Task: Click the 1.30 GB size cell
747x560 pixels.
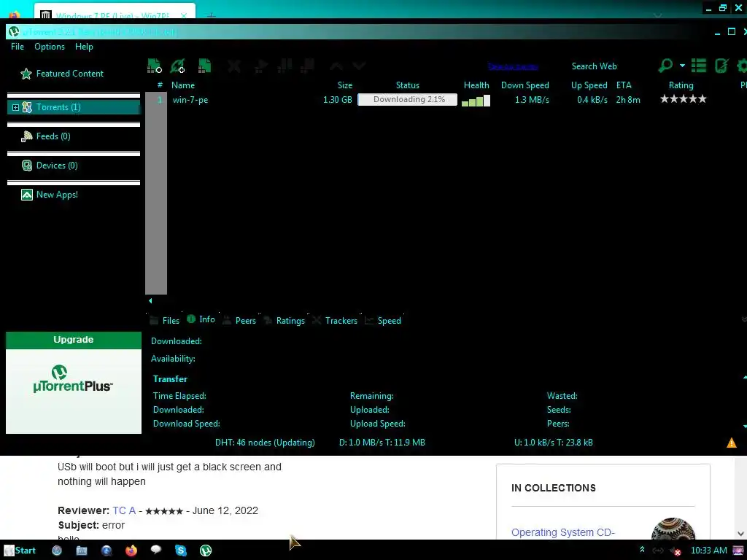Action: point(337,99)
